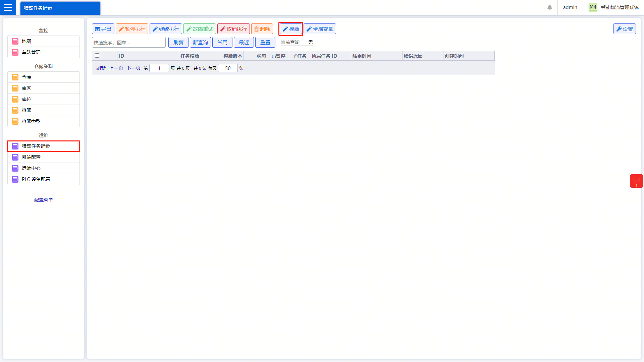Click 继续执行 to resume execution

166,29
